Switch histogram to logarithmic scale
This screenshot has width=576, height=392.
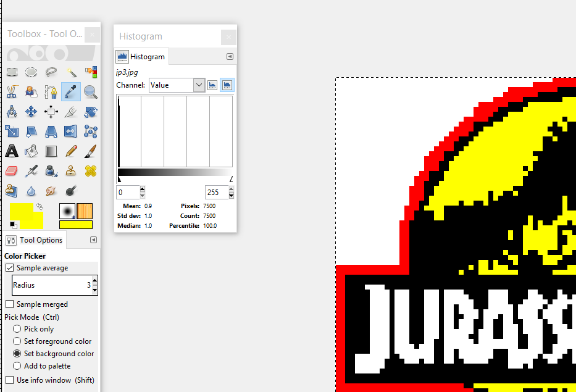[x=227, y=85]
